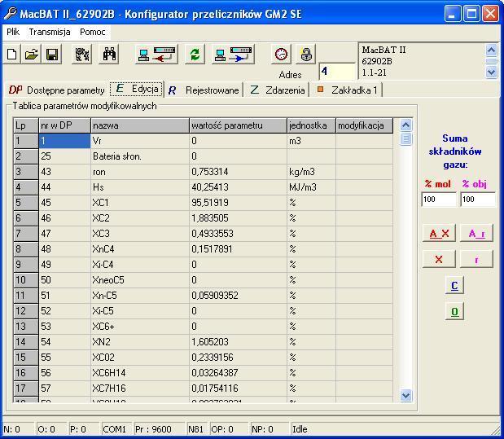The width and height of the screenshot is (504, 439).
Task: Select the XnC4 name cell
Action: click(x=140, y=249)
